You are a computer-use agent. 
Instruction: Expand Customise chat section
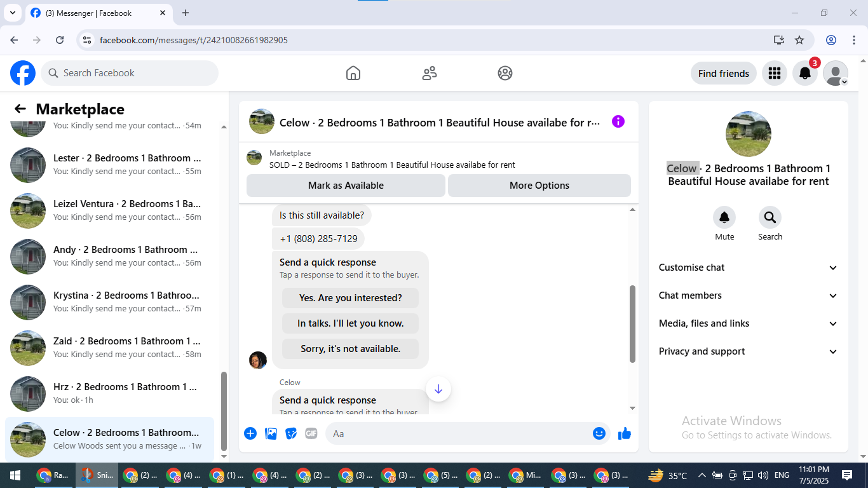coord(749,268)
